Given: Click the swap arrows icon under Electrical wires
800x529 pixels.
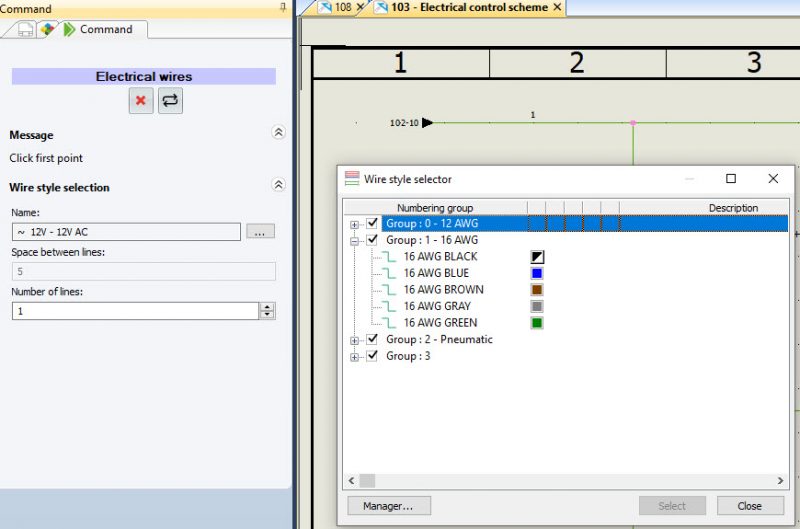Looking at the screenshot, I should [171, 101].
